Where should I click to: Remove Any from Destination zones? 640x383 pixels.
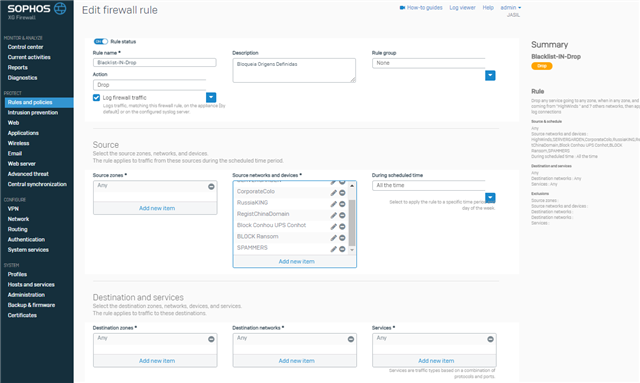tap(211, 339)
